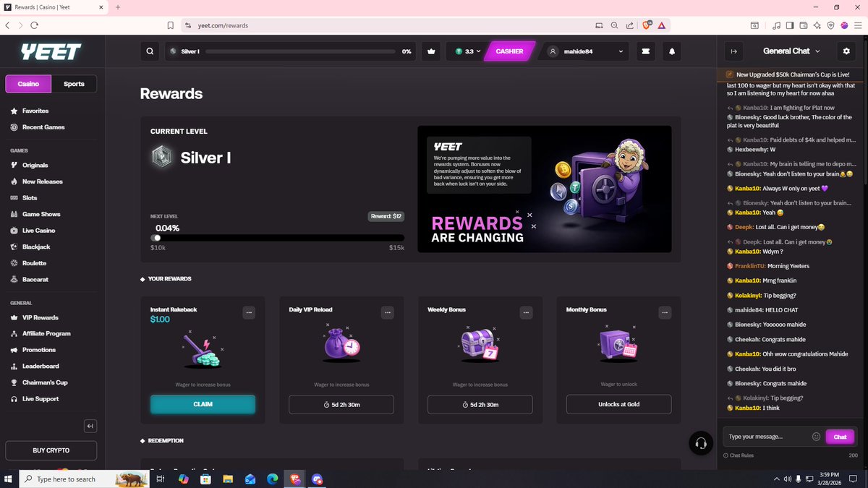The image size is (868, 488).
Task: Open Instant Rakeback options menu
Action: tap(249, 312)
